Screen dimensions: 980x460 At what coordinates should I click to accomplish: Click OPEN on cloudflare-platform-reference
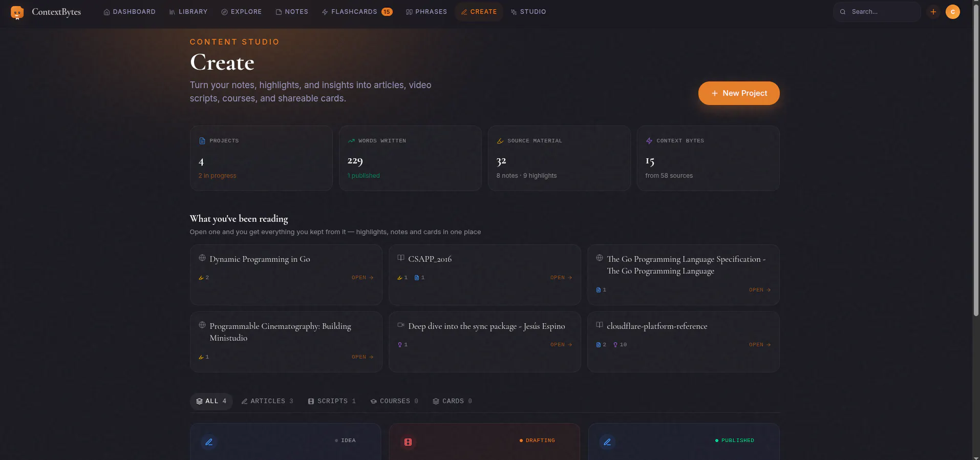click(x=760, y=345)
